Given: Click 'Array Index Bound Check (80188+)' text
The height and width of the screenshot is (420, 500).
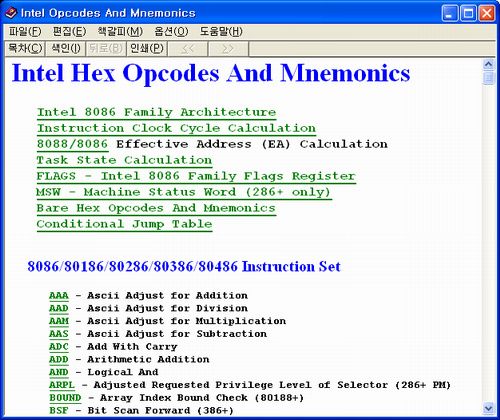Looking at the screenshot, I should point(202,398).
